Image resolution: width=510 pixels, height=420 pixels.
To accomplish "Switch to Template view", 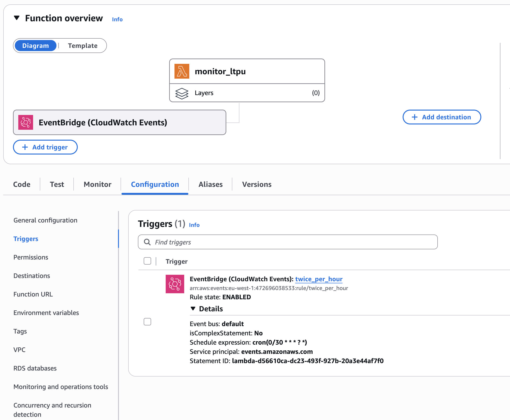I will 83,46.
